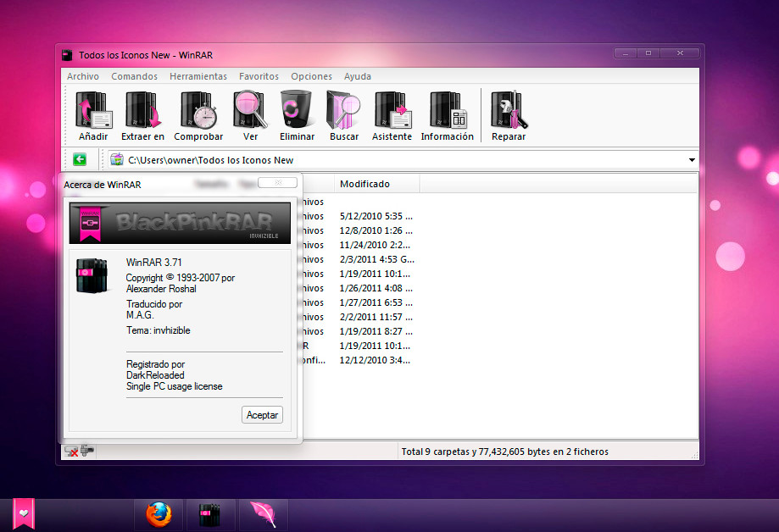779x532 pixels.
Task: Click the WinRAR 3.71 version text
Action: [154, 263]
